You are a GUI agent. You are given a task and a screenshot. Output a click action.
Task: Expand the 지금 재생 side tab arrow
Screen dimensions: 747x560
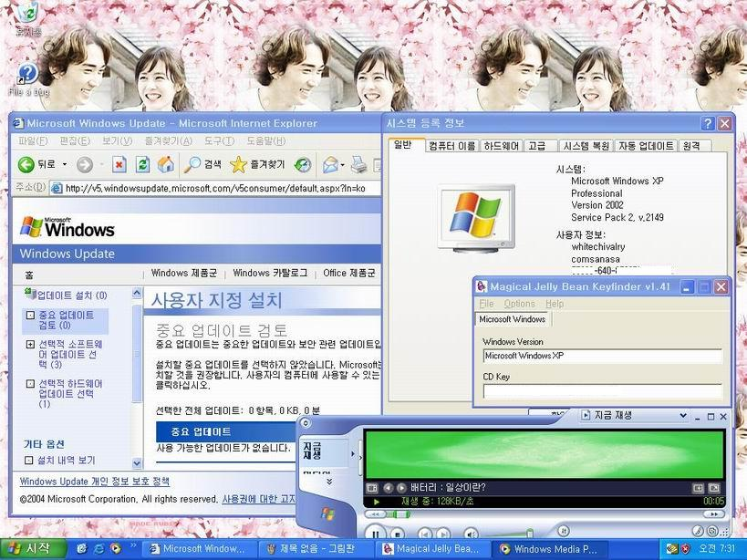(x=353, y=454)
